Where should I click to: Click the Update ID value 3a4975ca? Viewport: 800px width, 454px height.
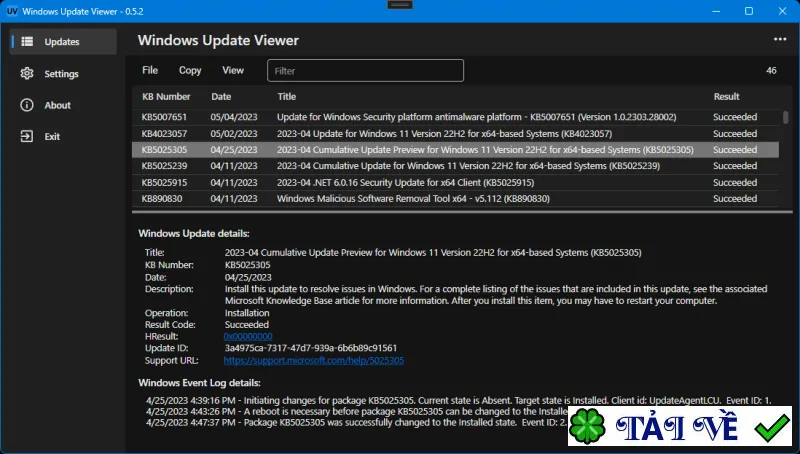pos(311,348)
